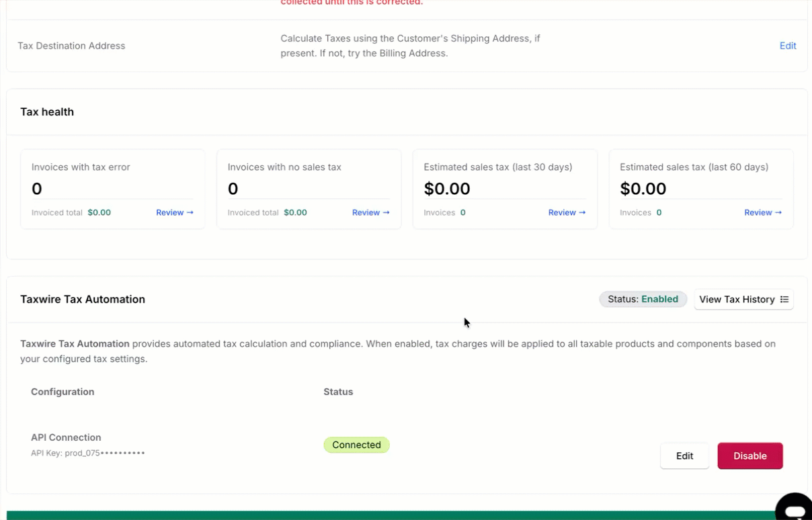This screenshot has width=812, height=520.
Task: Click the Invoices with no sales tax count
Action: [x=233, y=189]
